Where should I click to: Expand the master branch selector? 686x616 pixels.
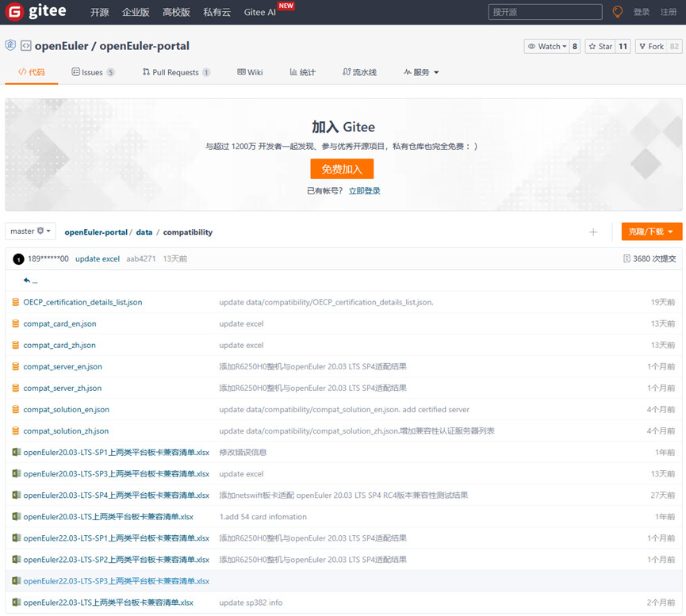coord(30,231)
